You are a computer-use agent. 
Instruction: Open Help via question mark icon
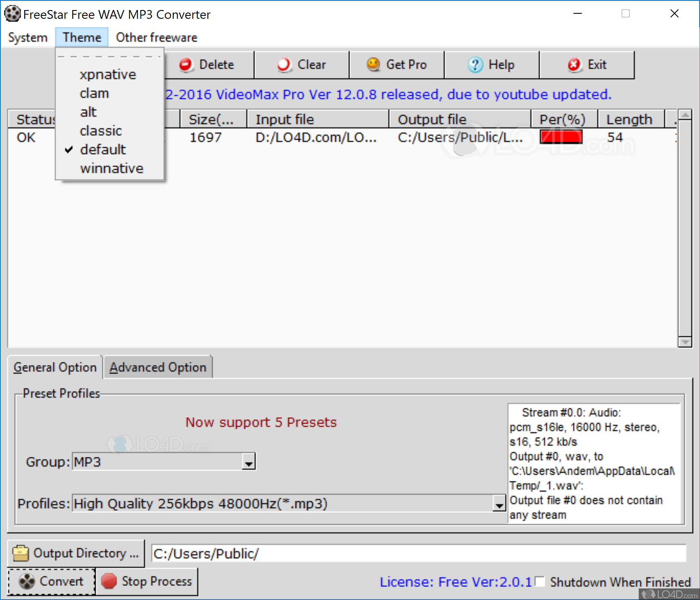point(475,65)
